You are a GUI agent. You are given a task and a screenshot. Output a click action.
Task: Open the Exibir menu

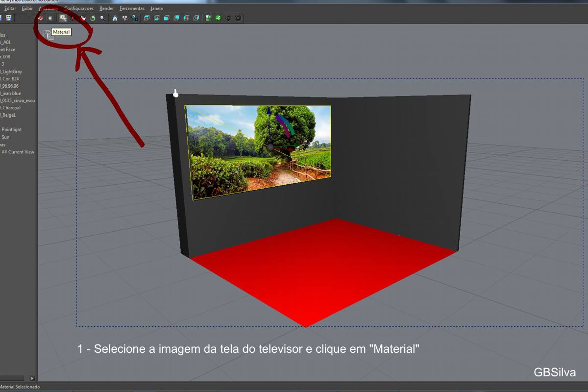pyautogui.click(x=27, y=8)
